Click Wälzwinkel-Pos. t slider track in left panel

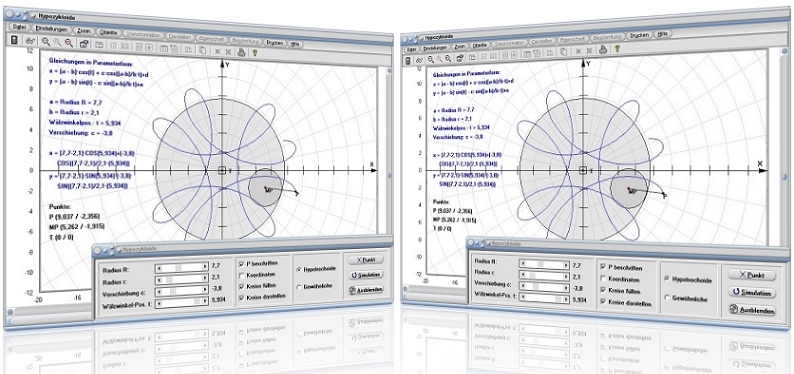182,303
